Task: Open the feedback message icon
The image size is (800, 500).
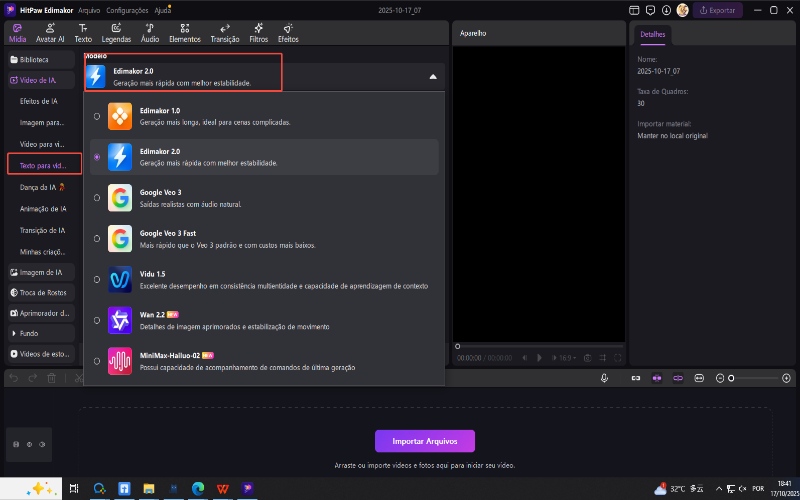Action: pos(650,10)
